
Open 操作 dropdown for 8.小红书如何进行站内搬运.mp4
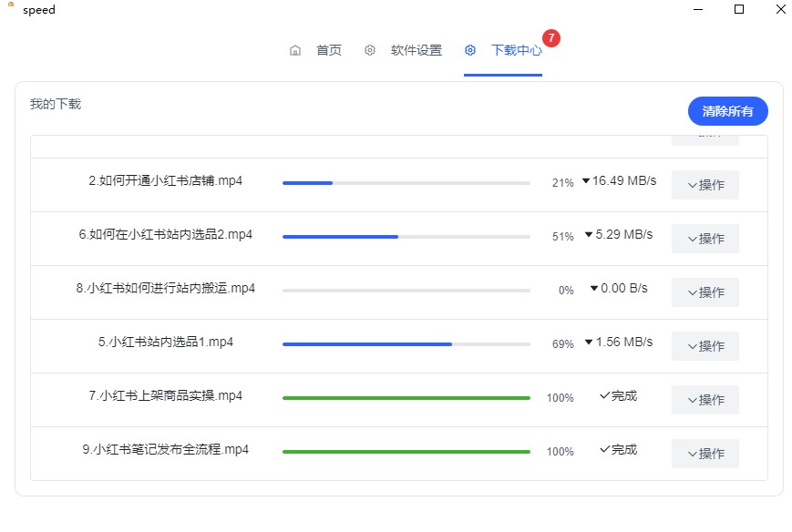pos(705,292)
